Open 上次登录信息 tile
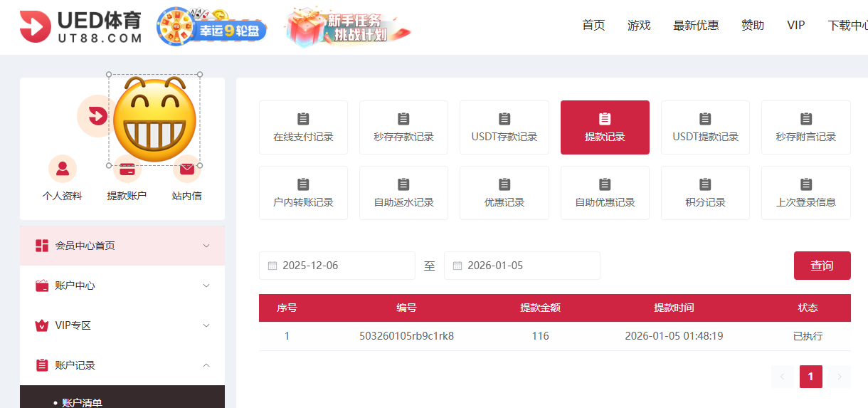This screenshot has width=868, height=408. [x=805, y=193]
